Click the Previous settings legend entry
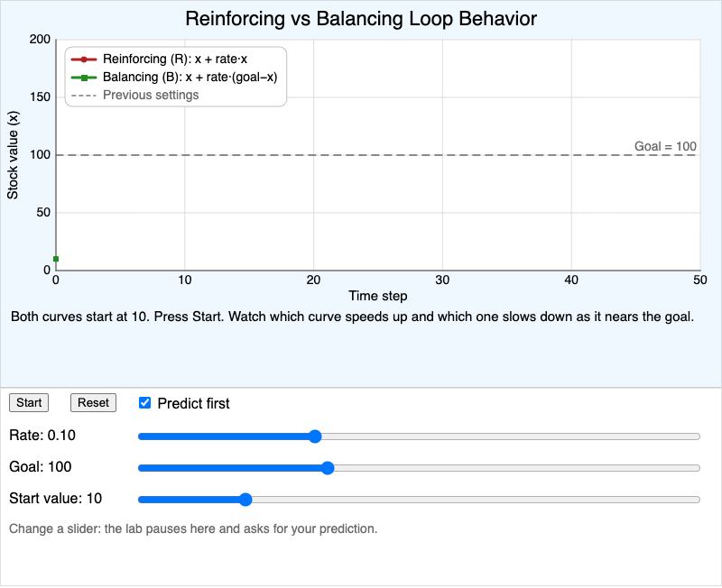The image size is (722, 588). (x=134, y=95)
